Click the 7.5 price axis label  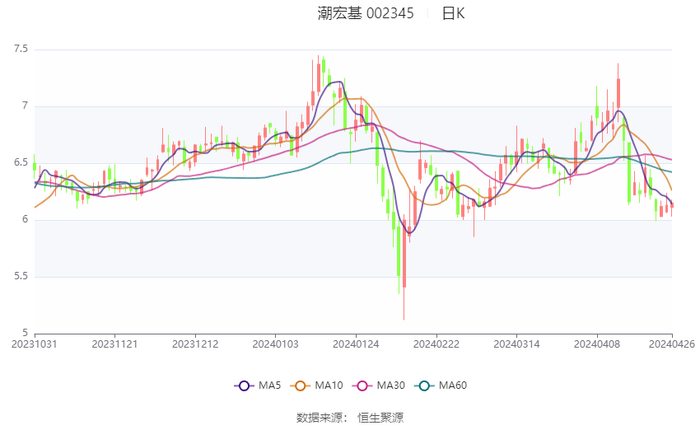(20, 49)
